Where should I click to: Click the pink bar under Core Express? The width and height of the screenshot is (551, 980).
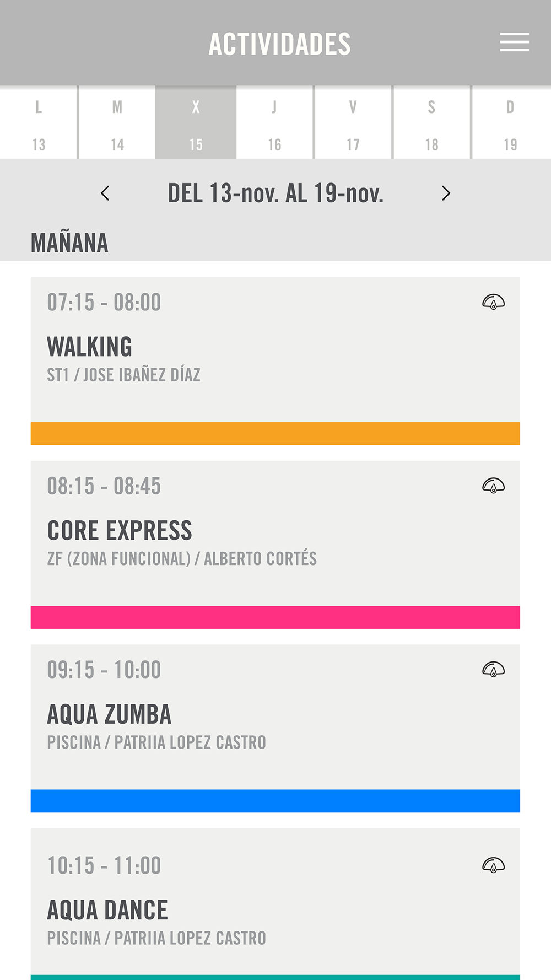[x=275, y=617]
